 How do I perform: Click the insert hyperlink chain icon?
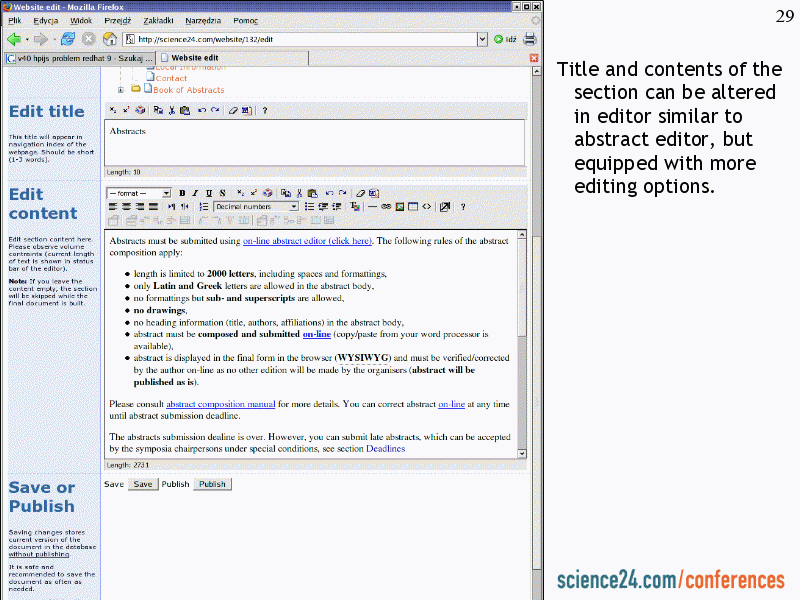click(x=386, y=207)
